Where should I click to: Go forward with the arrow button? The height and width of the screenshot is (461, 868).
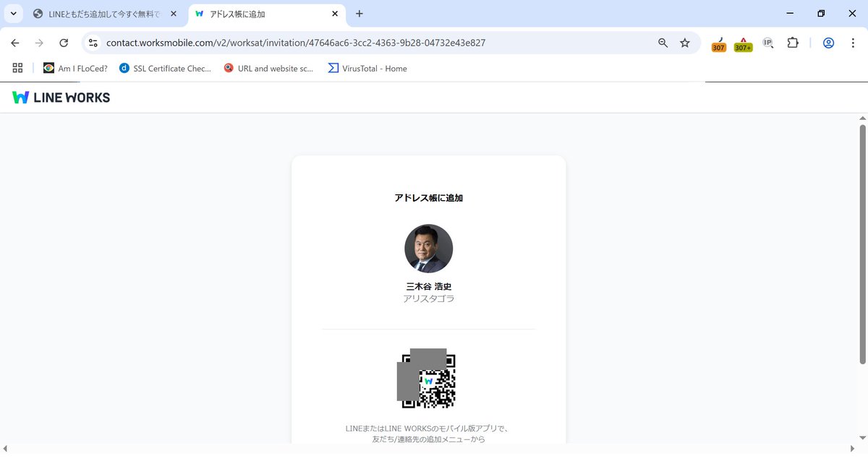tap(39, 43)
